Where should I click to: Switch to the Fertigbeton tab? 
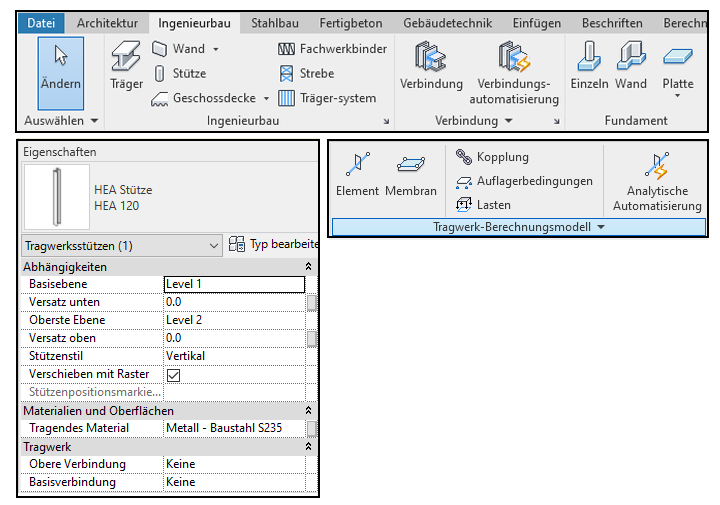click(x=351, y=23)
